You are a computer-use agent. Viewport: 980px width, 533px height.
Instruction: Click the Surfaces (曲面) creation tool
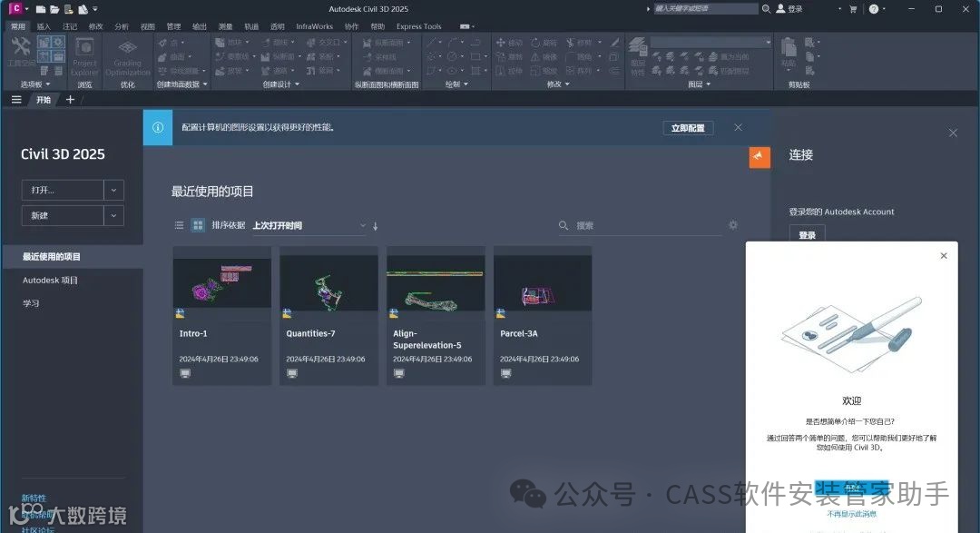[174, 56]
